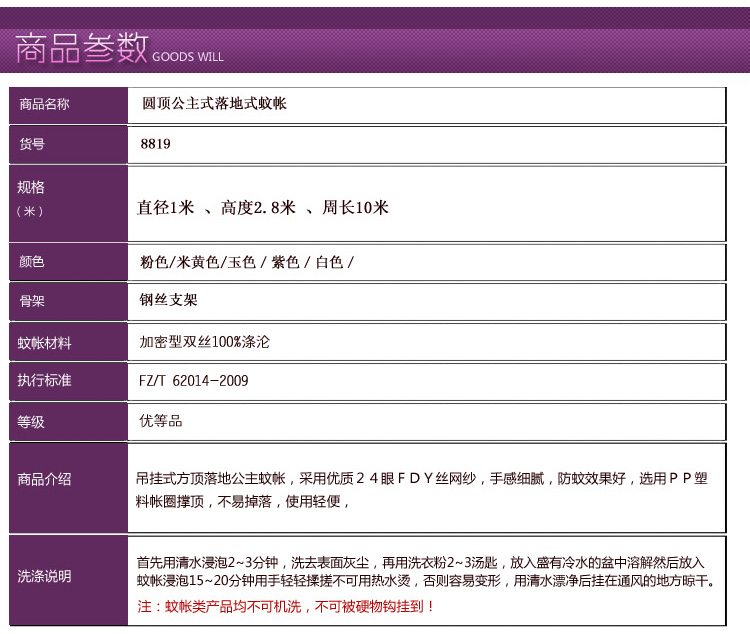Viewport: 750px width, 634px height.
Task: Click material value 加密型双丝100%涤沦
Action: 205,342
